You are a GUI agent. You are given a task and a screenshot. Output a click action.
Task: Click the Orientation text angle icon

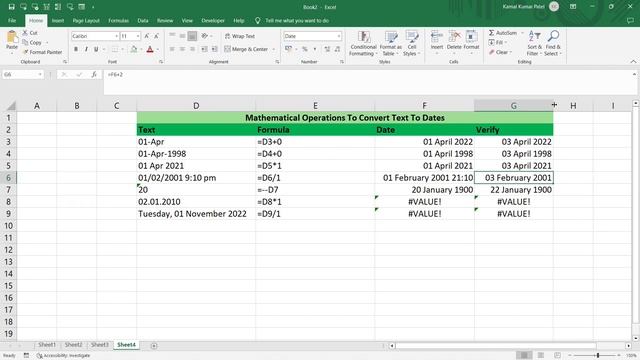(204, 36)
